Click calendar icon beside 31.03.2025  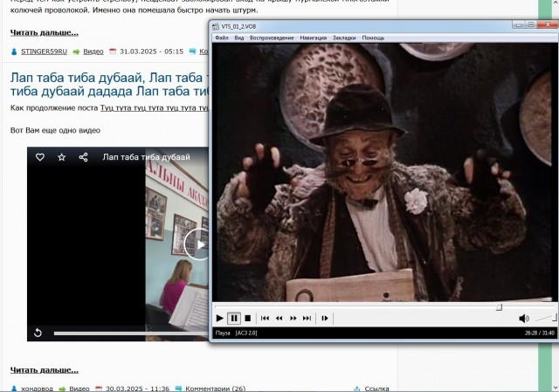[x=113, y=52]
